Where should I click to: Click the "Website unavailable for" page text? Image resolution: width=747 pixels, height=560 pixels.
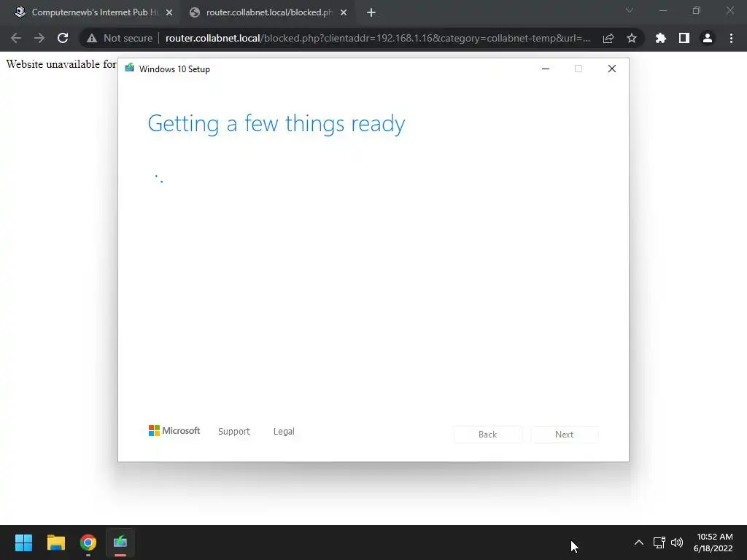pyautogui.click(x=61, y=64)
